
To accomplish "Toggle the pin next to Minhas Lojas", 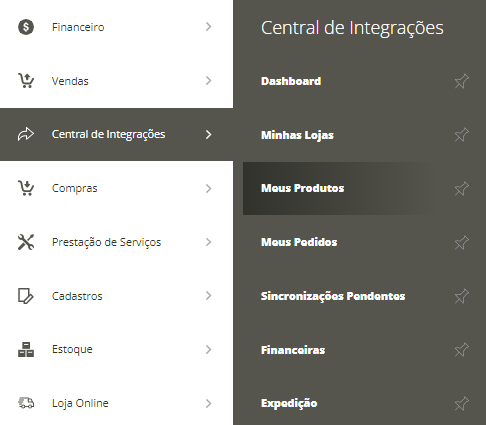I will point(462,135).
